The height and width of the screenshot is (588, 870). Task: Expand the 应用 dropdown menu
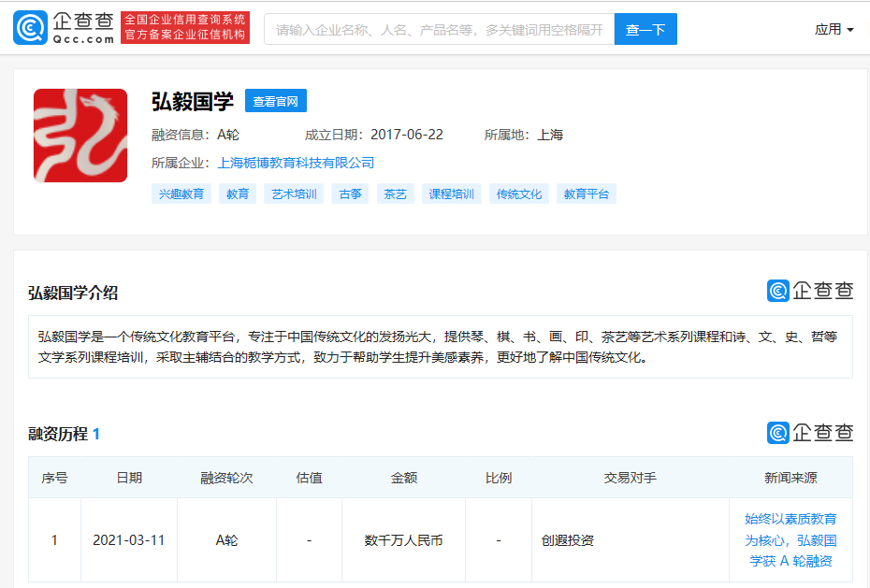[x=834, y=29]
